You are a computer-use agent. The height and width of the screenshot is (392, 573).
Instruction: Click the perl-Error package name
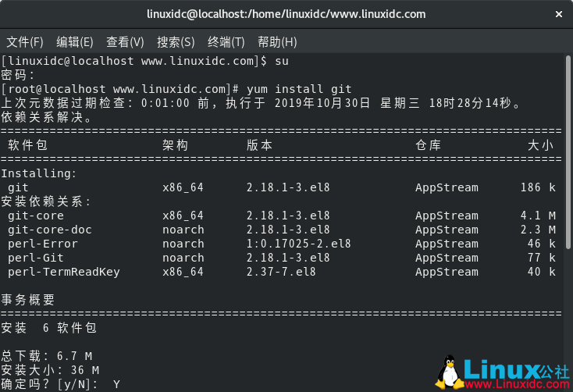pos(43,244)
